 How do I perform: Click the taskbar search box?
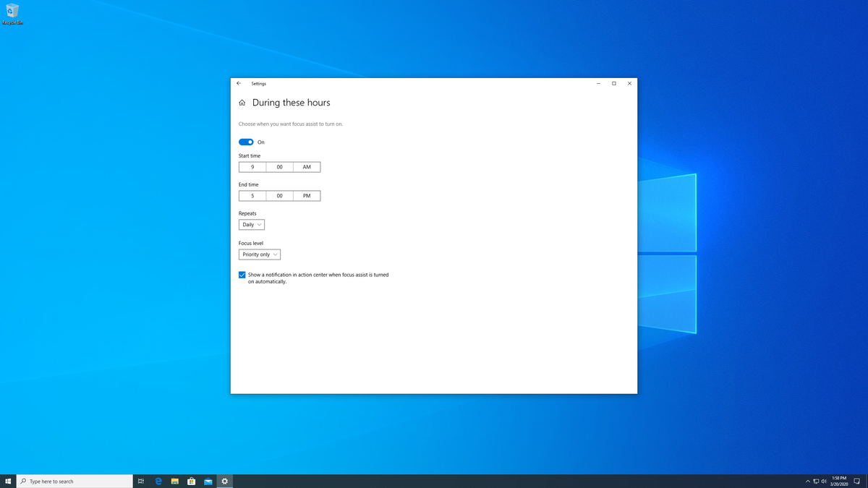[75, 481]
